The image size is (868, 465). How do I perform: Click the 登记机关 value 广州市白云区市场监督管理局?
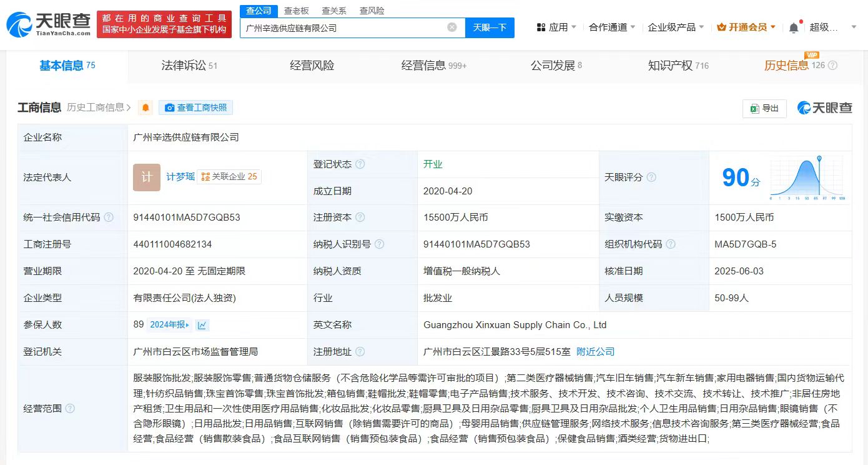(195, 352)
